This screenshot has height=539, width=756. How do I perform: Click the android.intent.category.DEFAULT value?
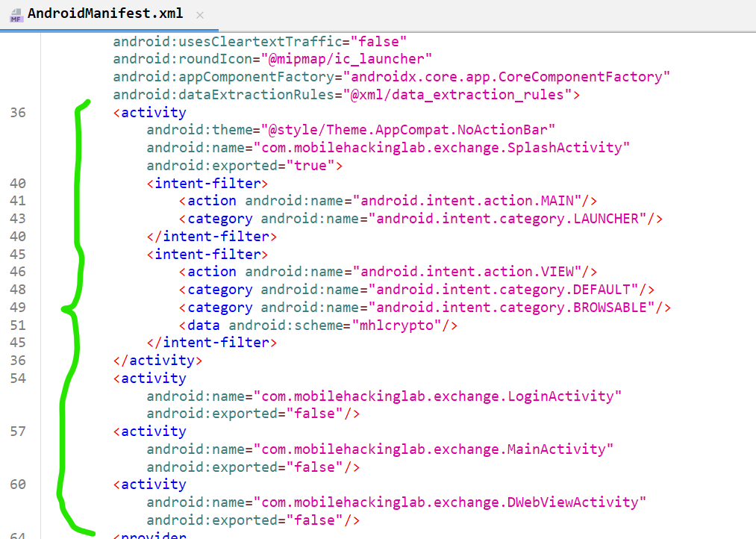pyautogui.click(x=505, y=290)
